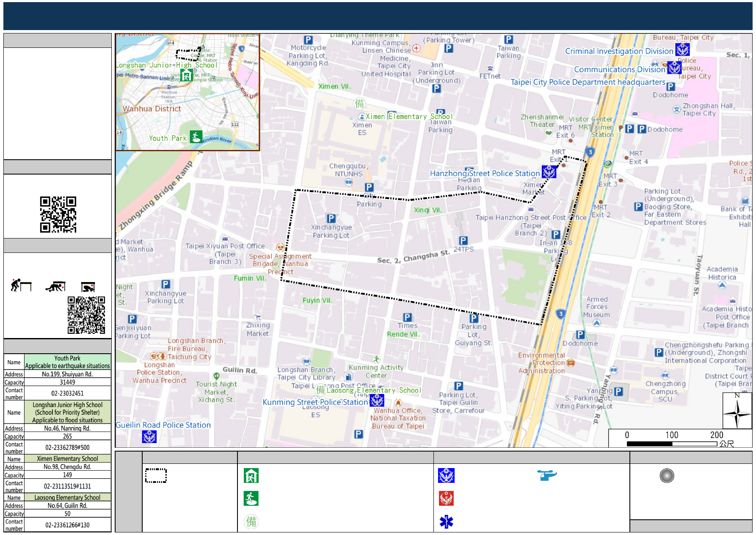756x535 pixels.
Task: Click the dashed boundary box symbol in legend
Action: [x=156, y=475]
